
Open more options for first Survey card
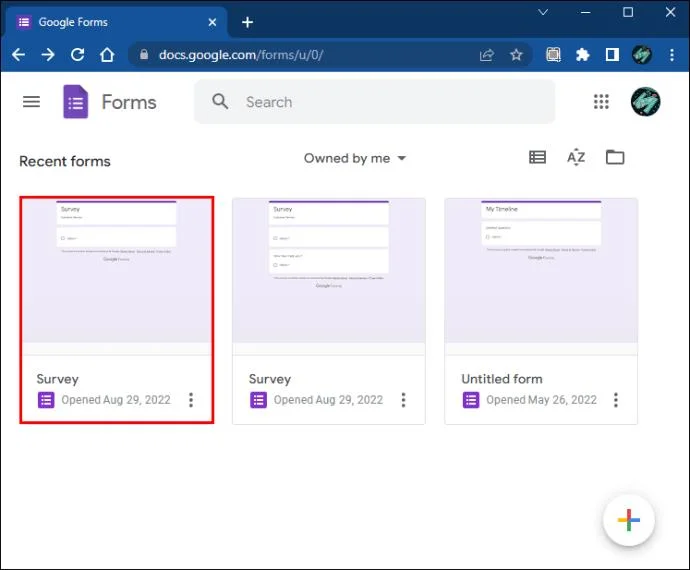pyautogui.click(x=191, y=400)
